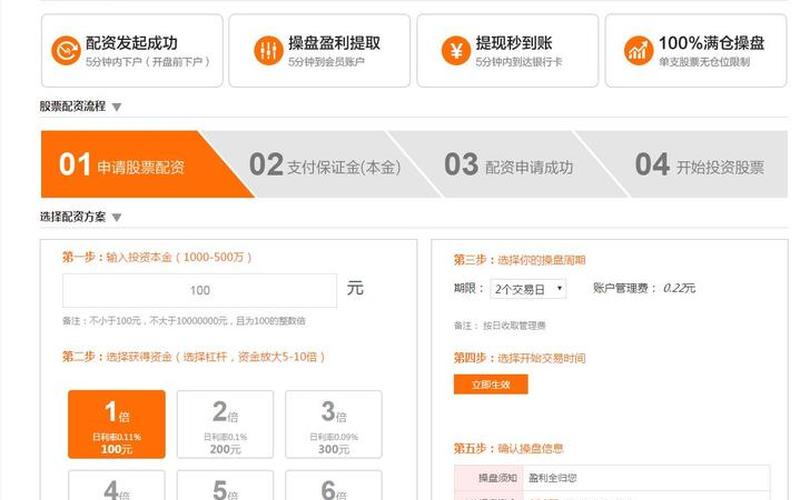The image size is (800, 500).
Task: Open the 期限 2个交易日 dropdown
Action: (x=528, y=289)
